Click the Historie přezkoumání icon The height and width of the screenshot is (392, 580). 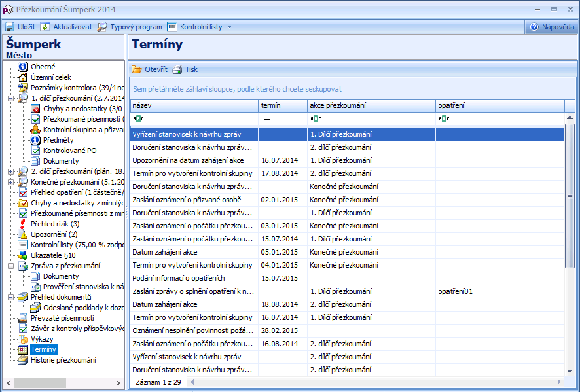tap(23, 360)
